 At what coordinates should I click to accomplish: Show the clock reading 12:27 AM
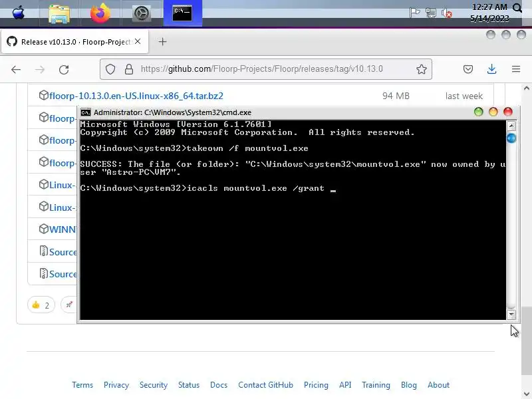coord(489,7)
